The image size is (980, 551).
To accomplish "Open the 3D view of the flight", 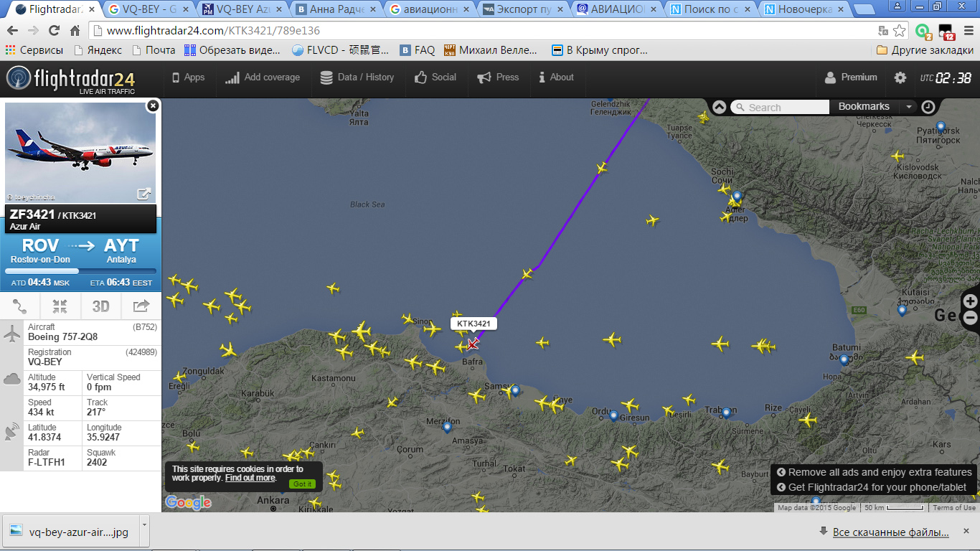I will 100,306.
